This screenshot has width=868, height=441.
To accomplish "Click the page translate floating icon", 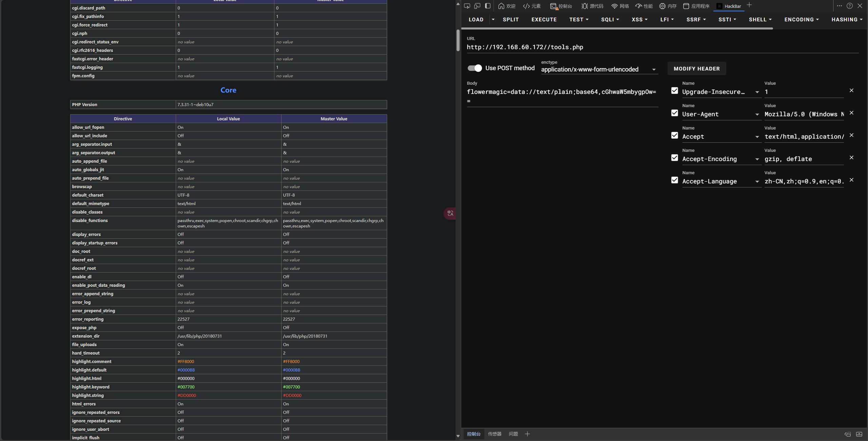I will point(450,213).
